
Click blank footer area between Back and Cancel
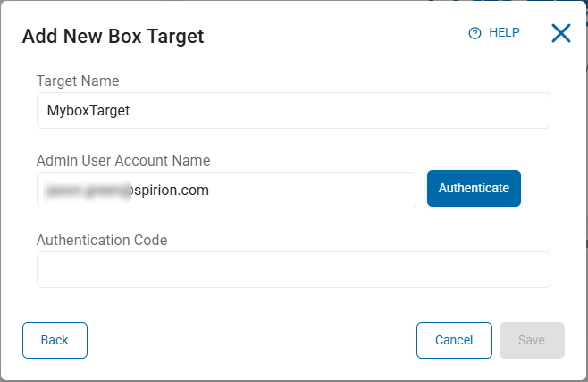250,340
